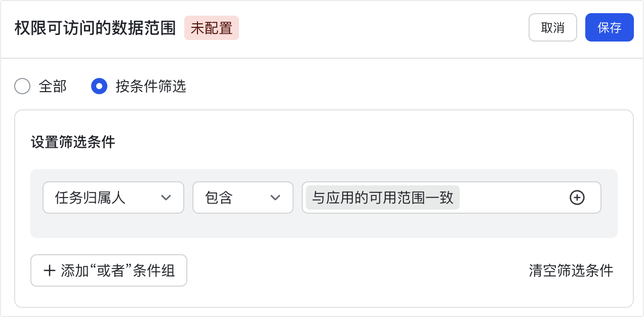Image resolution: width=644 pixels, height=317 pixels.
Task: Click the 未配置 status badge
Action: (x=211, y=28)
